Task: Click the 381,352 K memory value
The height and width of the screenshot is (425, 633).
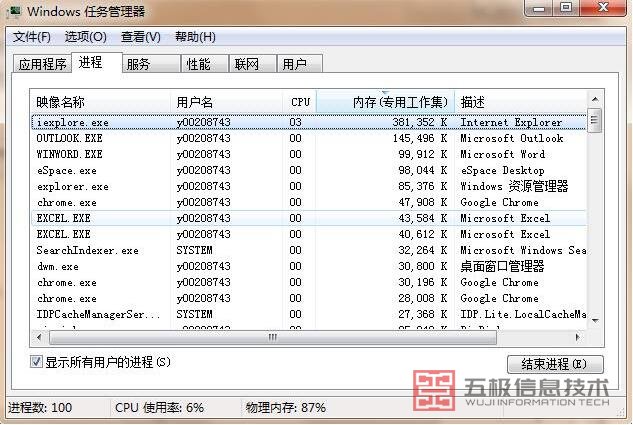Action: pos(420,122)
